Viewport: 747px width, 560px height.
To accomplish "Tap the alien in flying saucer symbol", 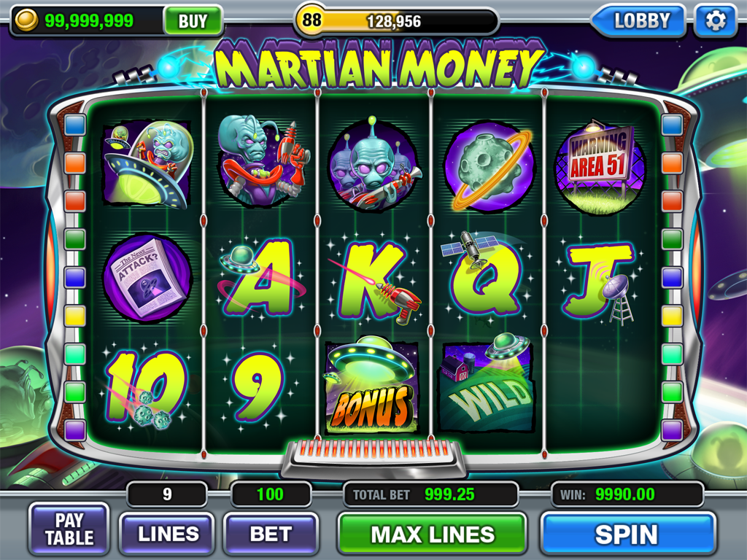I will (x=148, y=164).
